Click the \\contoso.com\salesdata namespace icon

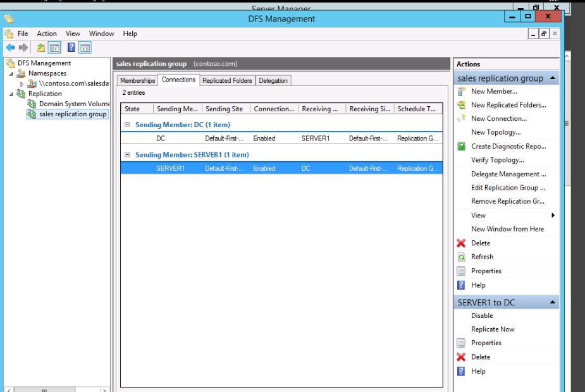(32, 83)
